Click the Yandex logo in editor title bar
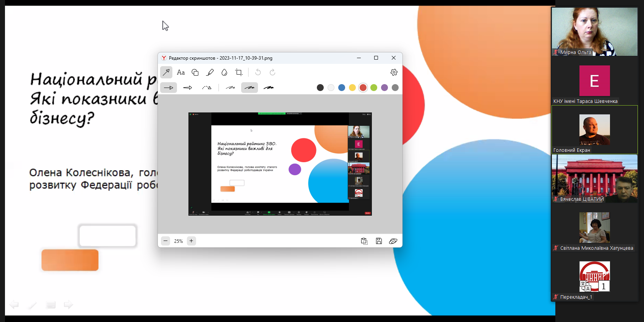This screenshot has height=322, width=644. click(x=164, y=58)
